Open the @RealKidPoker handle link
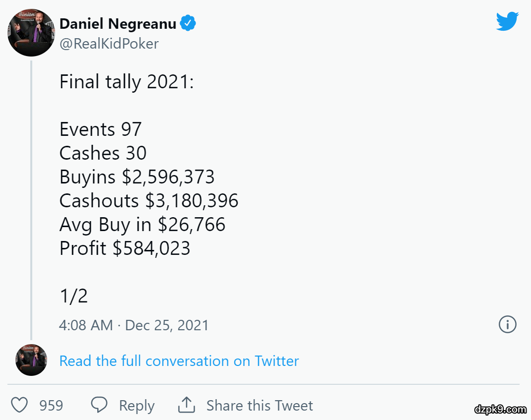The width and height of the screenshot is (531, 420). (109, 44)
